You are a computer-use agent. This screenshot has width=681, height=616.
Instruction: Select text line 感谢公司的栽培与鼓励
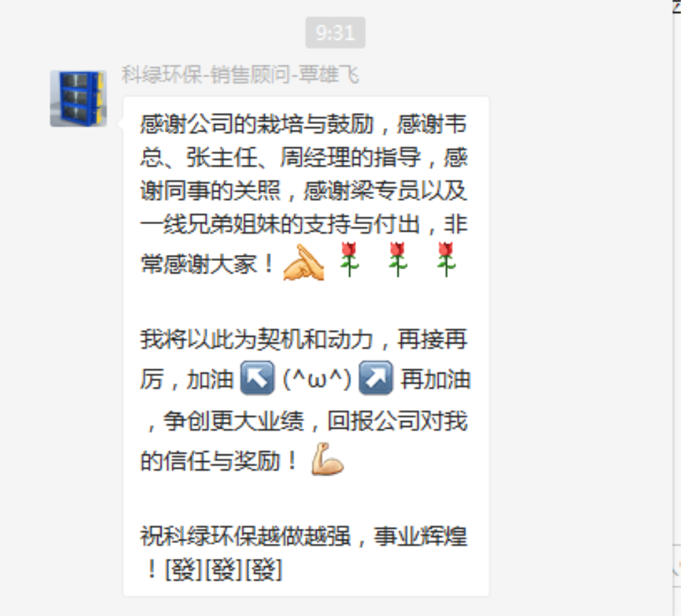point(257,124)
